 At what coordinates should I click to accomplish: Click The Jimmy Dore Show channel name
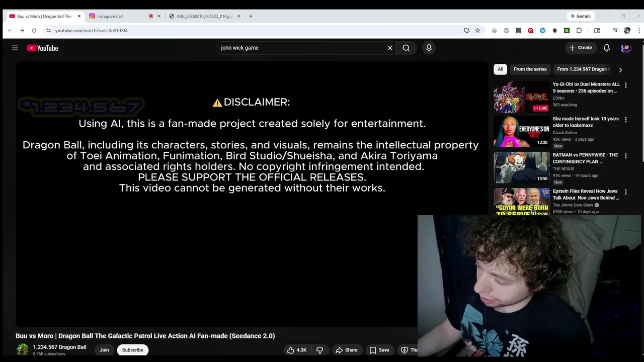(x=573, y=205)
